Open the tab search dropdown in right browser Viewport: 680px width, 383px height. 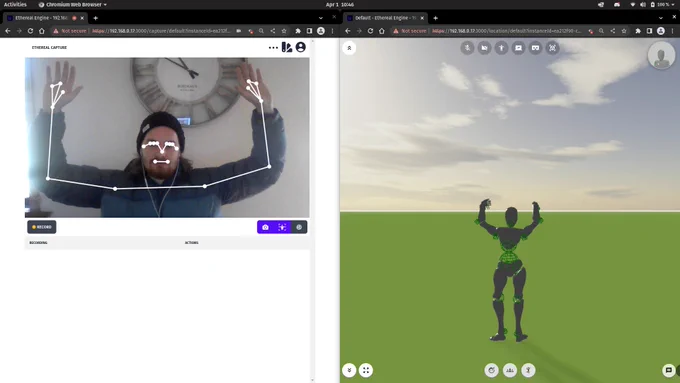point(660,18)
